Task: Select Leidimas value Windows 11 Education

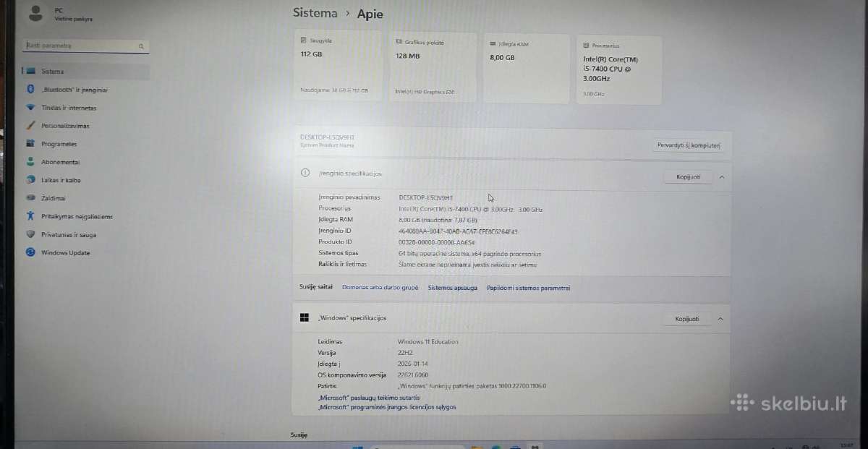Action: pyautogui.click(x=428, y=341)
